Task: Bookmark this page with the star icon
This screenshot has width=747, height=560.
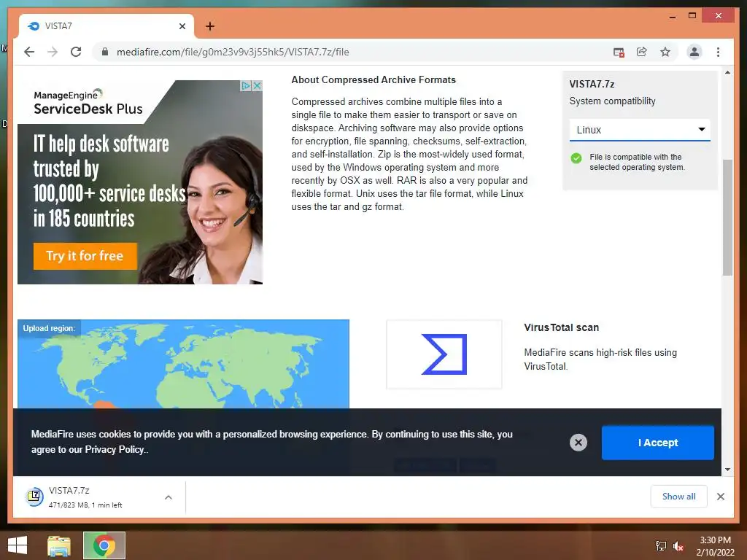Action: click(665, 52)
